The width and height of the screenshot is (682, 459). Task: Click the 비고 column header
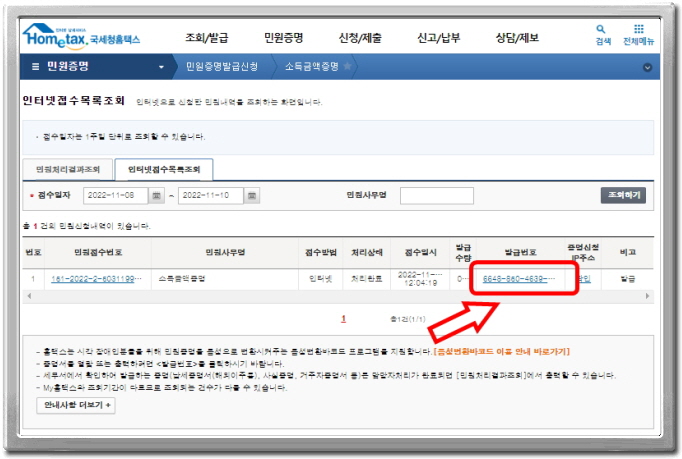pyautogui.click(x=628, y=252)
